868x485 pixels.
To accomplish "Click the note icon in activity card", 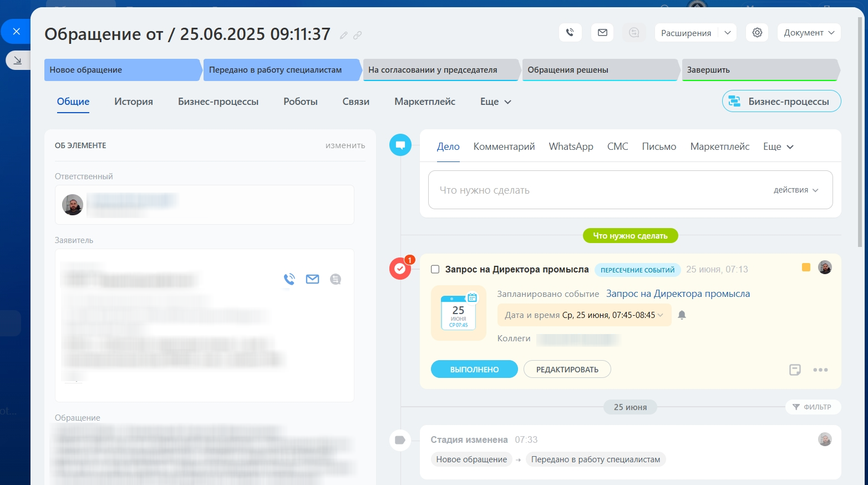I will point(795,370).
